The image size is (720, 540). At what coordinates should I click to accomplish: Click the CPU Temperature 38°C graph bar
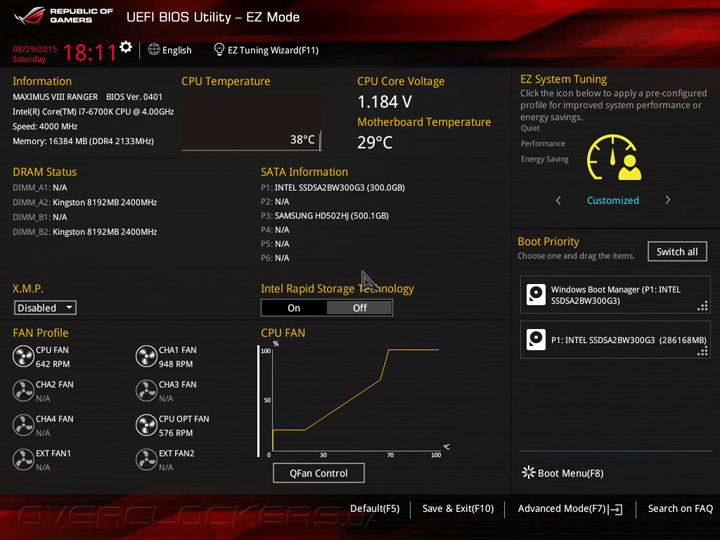[251, 123]
